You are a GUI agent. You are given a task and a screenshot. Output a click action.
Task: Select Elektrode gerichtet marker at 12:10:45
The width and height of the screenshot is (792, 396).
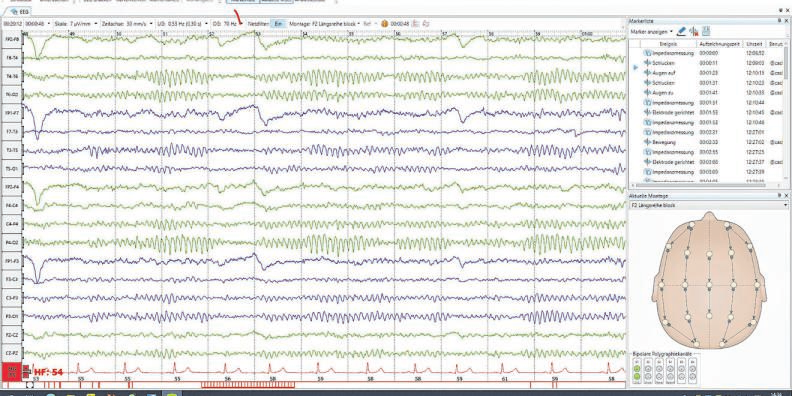pos(707,112)
